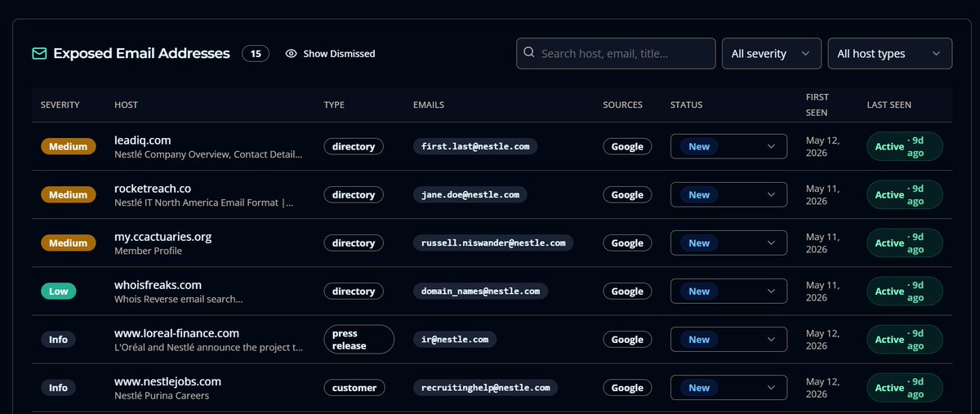Click the recruitinghelp@nestle.com email chip

(486, 388)
